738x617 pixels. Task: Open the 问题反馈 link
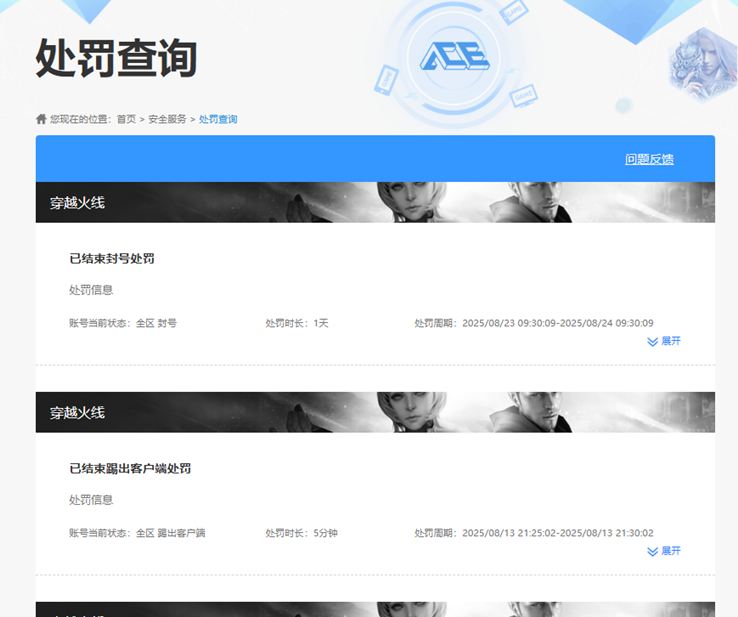pyautogui.click(x=649, y=159)
